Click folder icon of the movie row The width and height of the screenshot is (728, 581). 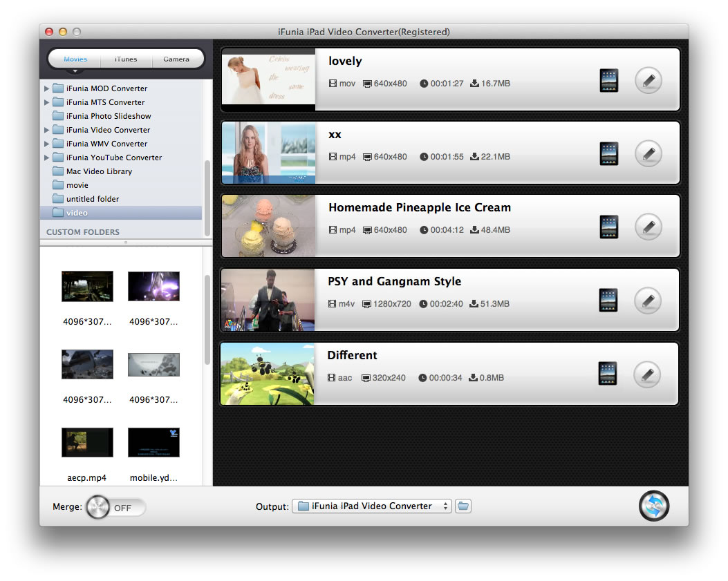coord(58,184)
